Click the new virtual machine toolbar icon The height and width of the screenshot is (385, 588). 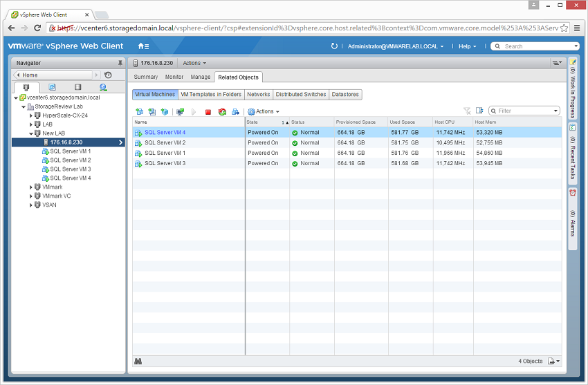pyautogui.click(x=140, y=111)
